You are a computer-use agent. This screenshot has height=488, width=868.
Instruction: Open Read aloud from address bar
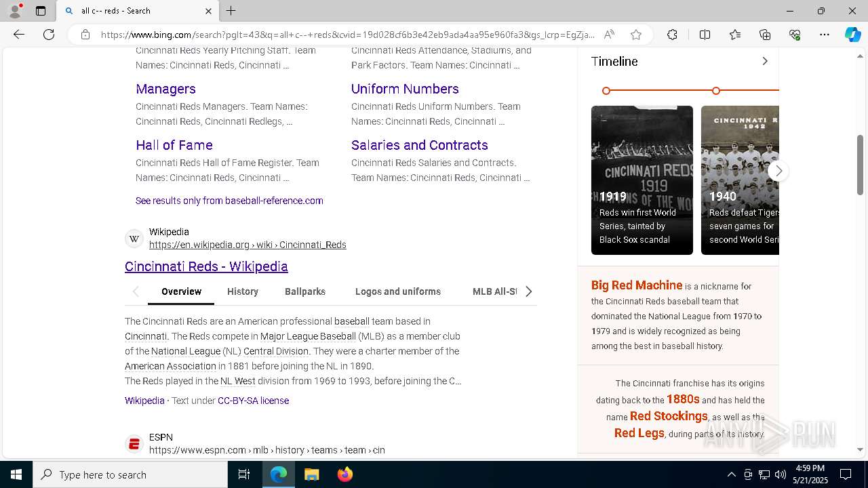pyautogui.click(x=609, y=35)
